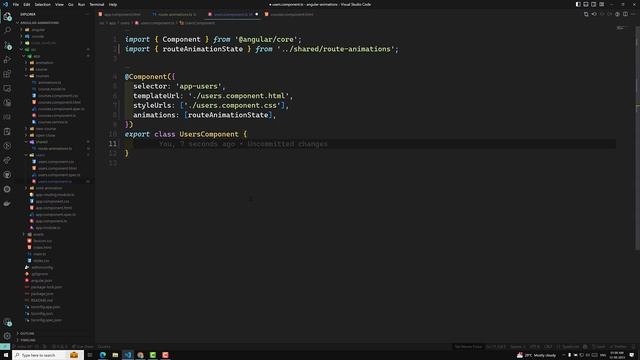This screenshot has width=640, height=360.
Task: Switch to the app.component.html tab
Action: tap(121, 14)
